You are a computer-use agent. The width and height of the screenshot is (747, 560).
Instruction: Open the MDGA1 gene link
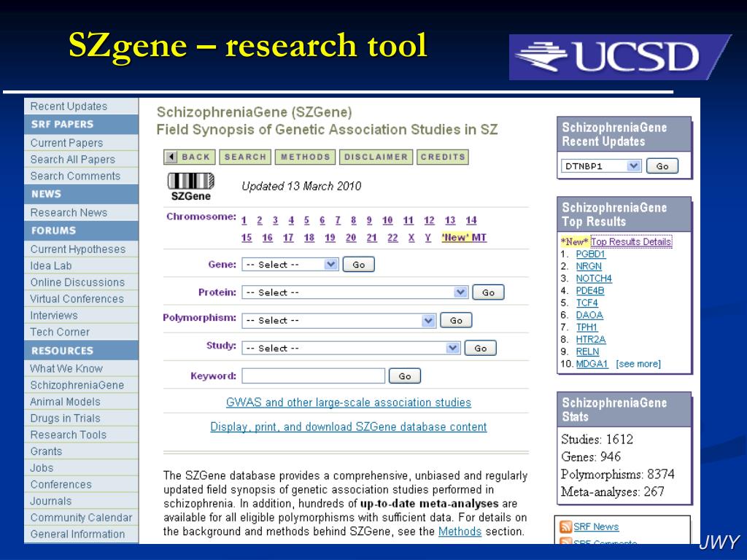(592, 364)
